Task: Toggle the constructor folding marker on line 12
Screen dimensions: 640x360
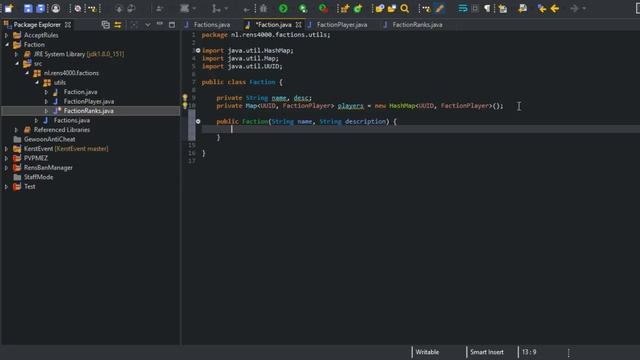Action: pos(198,121)
